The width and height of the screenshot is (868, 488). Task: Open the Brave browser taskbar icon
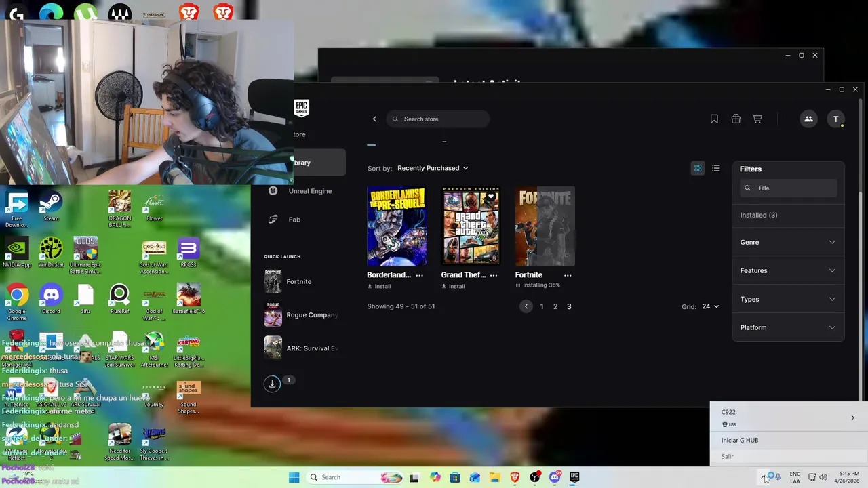(515, 477)
